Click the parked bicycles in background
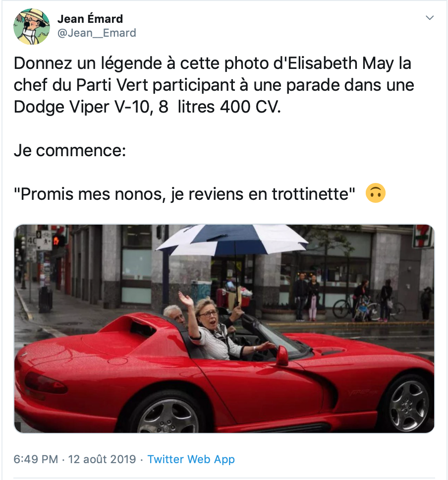The image size is (448, 480). tap(364, 307)
